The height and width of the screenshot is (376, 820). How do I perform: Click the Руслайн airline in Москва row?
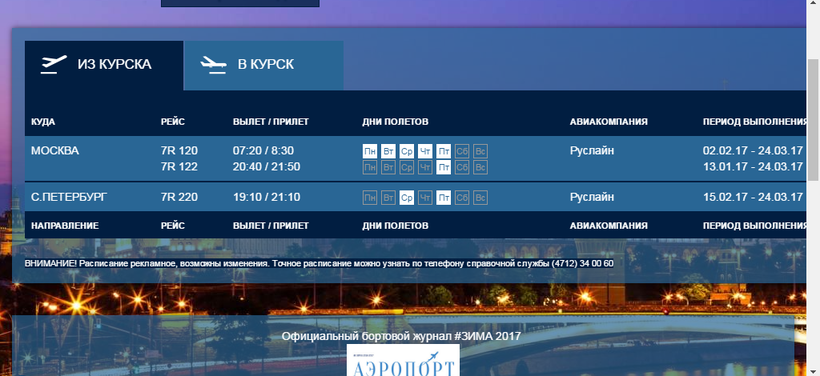tap(592, 151)
